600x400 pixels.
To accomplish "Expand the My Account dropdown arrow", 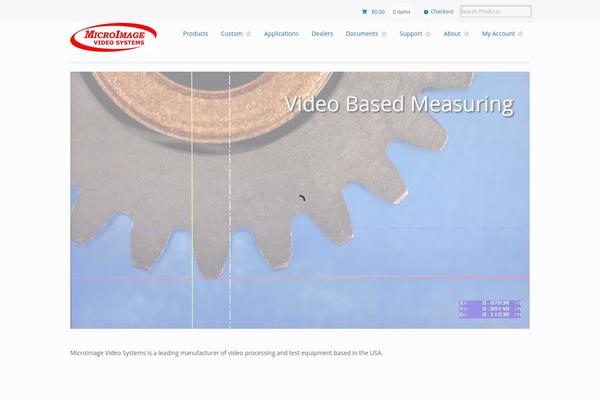I will coord(520,34).
